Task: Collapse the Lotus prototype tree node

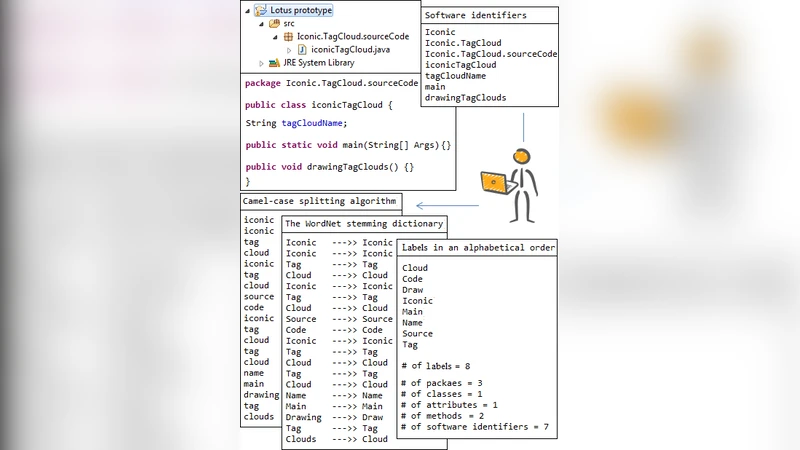Action: pos(248,10)
